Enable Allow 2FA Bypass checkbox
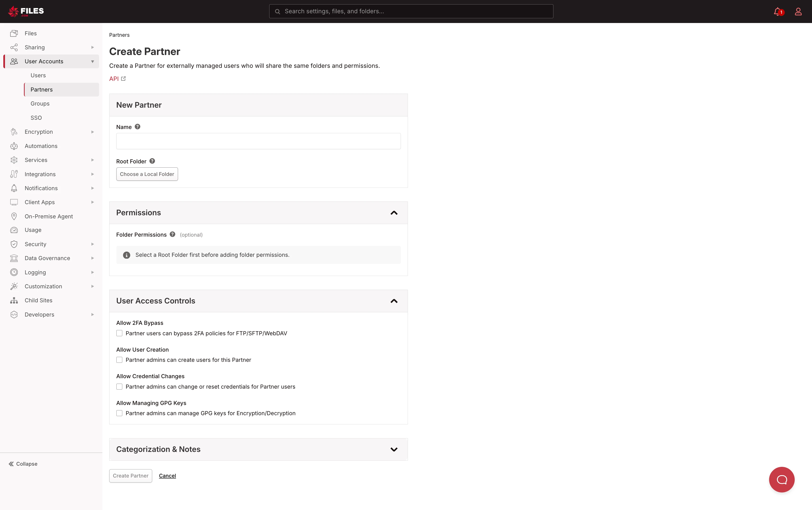The image size is (812, 510). [x=119, y=333]
